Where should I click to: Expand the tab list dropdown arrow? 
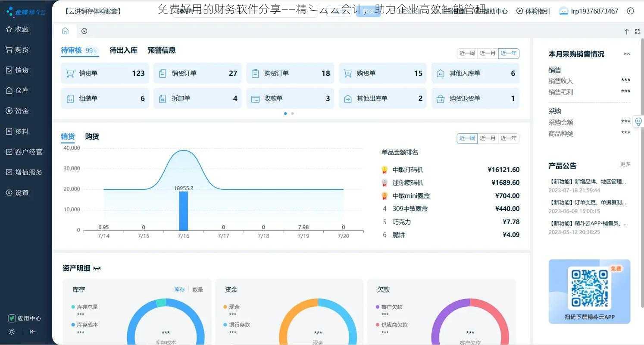pos(84,31)
